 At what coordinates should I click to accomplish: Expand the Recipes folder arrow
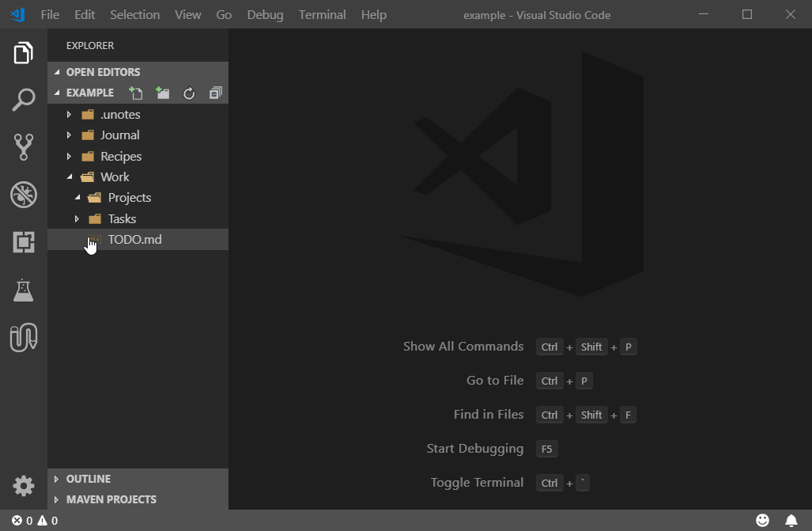click(69, 156)
